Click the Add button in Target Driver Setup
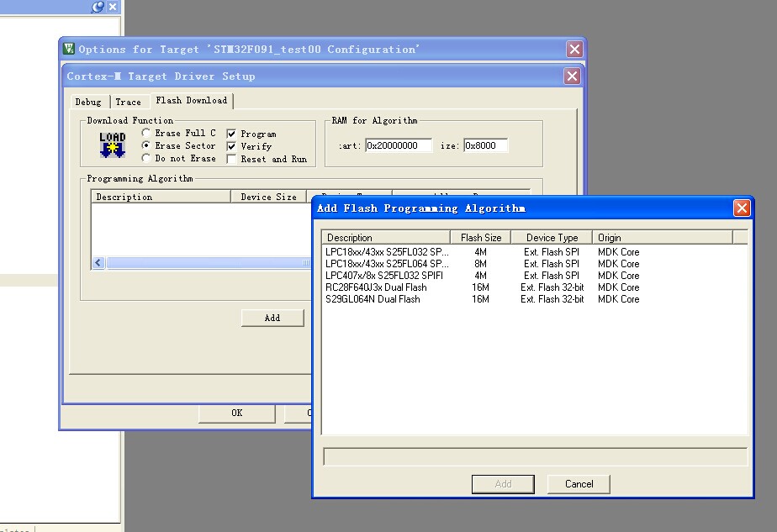 [x=272, y=318]
